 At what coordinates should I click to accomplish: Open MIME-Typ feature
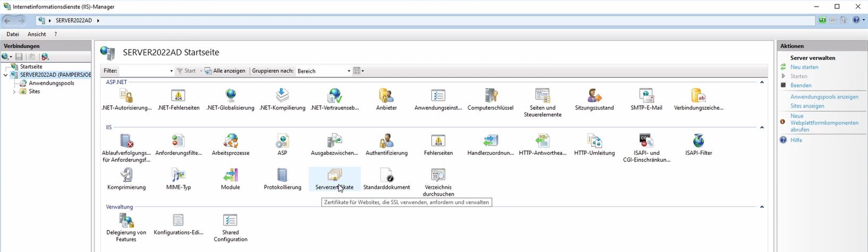coord(178,179)
